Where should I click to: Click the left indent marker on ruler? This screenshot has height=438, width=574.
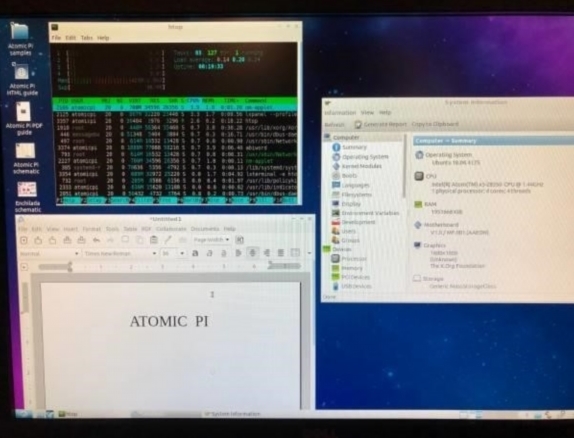click(x=70, y=267)
